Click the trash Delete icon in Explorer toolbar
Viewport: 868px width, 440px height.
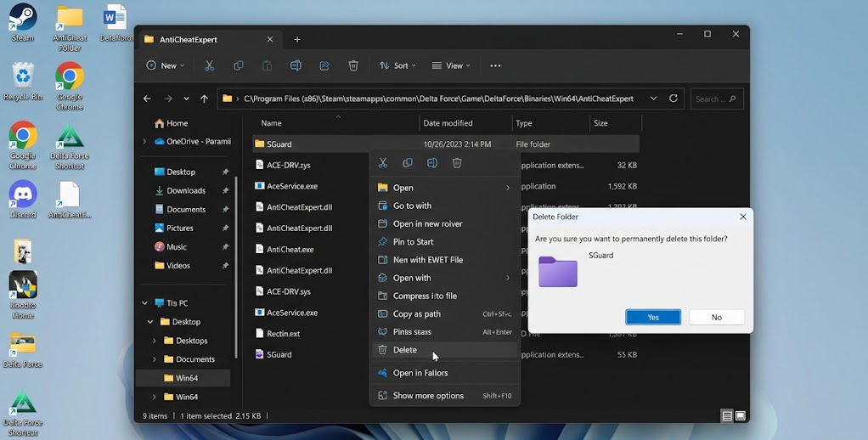(x=353, y=65)
